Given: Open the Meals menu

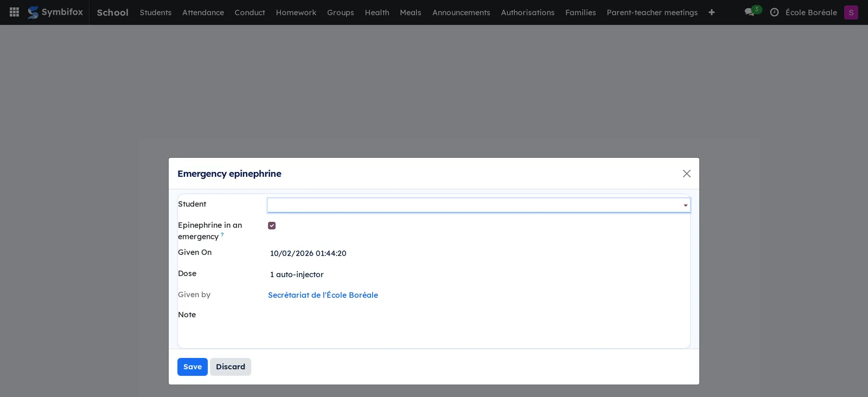Looking at the screenshot, I should (x=411, y=12).
